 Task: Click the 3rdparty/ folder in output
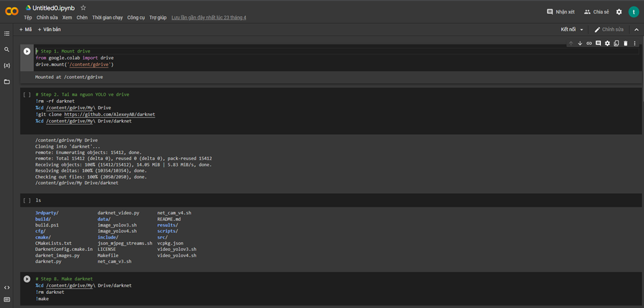(x=47, y=213)
